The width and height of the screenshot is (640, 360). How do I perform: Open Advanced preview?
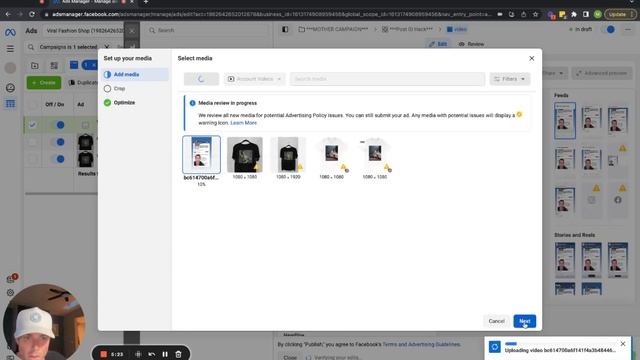[602, 73]
